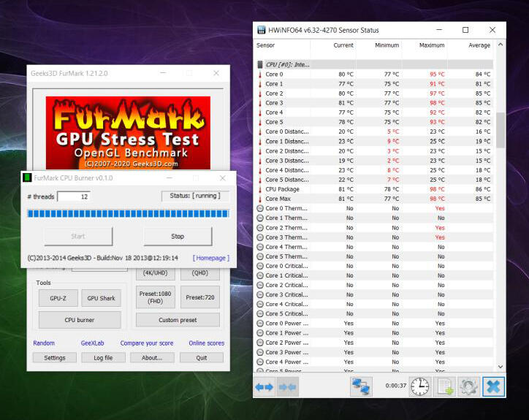Viewport: 529px width, 420px height.
Task: Click the green FurMark CPU Burner title icon
Action: tap(27, 177)
